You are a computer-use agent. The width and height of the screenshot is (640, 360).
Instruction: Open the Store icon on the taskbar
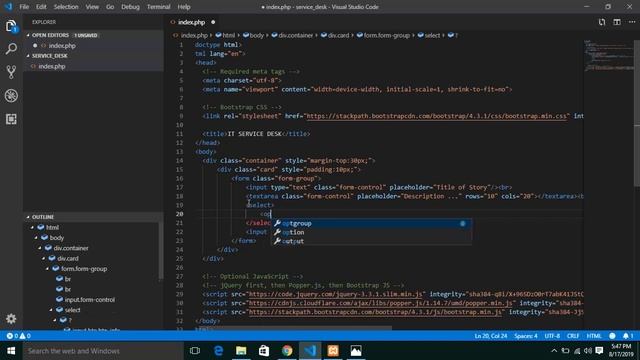(264, 351)
